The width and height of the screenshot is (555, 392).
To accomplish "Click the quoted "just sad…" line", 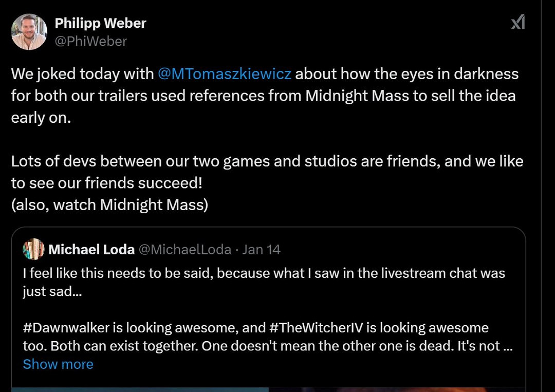I will click(51, 291).
